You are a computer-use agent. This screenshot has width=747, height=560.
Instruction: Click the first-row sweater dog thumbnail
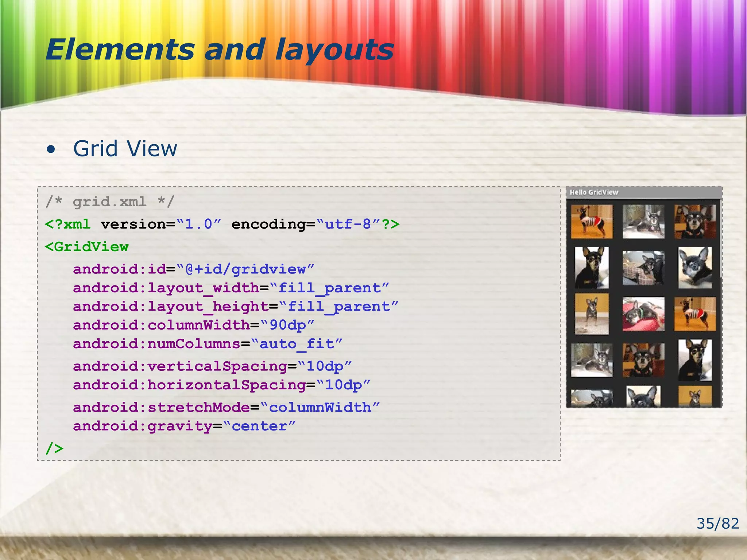click(592, 222)
